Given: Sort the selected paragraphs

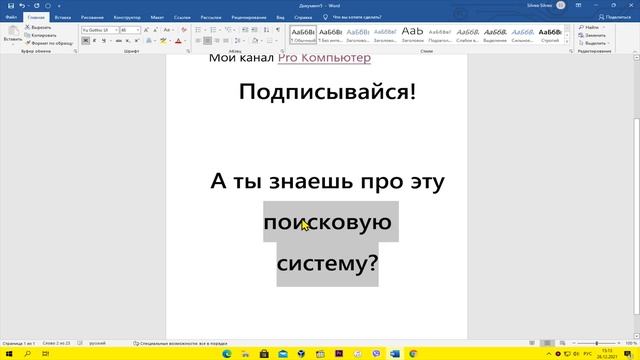Looking at the screenshot, I should click(x=267, y=30).
